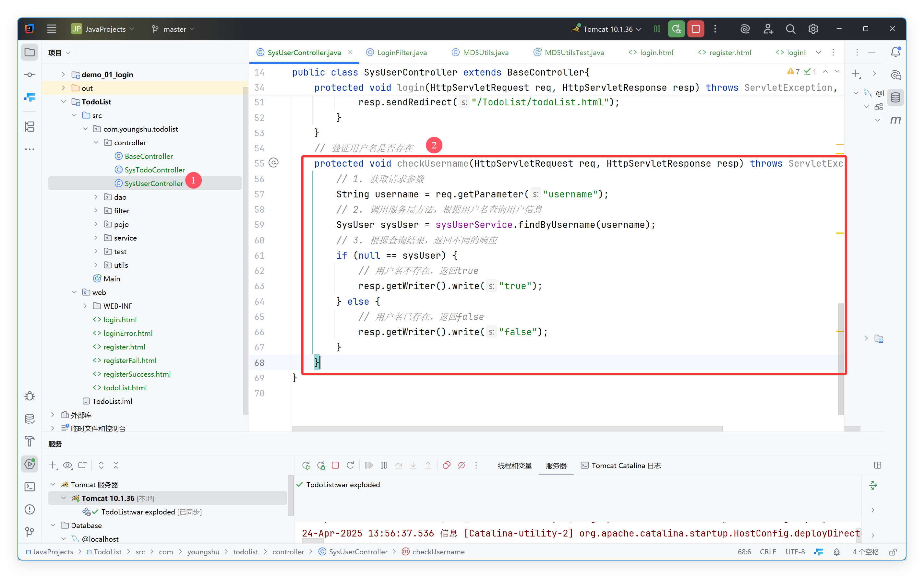Open the Debug tool window bug icon
Screen dimensions: 924x578
(x=30, y=396)
